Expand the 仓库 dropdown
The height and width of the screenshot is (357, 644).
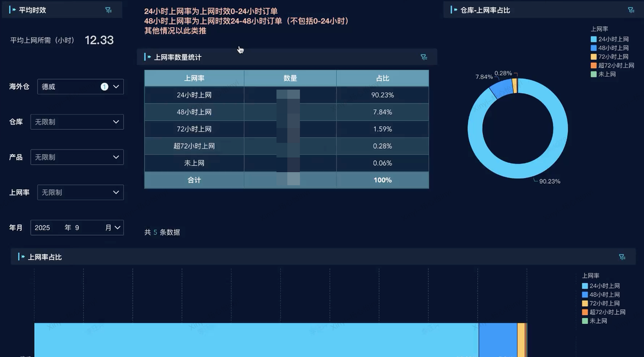point(77,122)
